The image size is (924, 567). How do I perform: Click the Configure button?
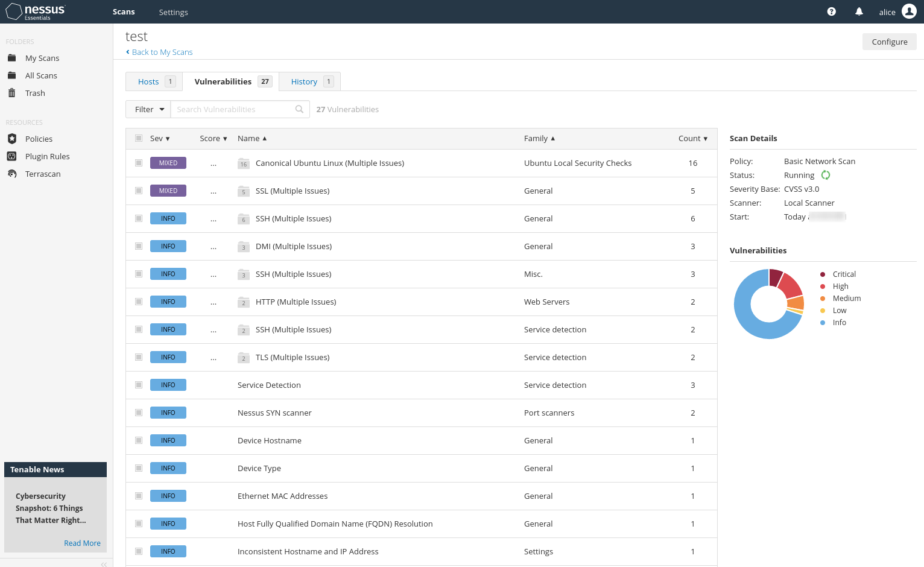(x=890, y=42)
